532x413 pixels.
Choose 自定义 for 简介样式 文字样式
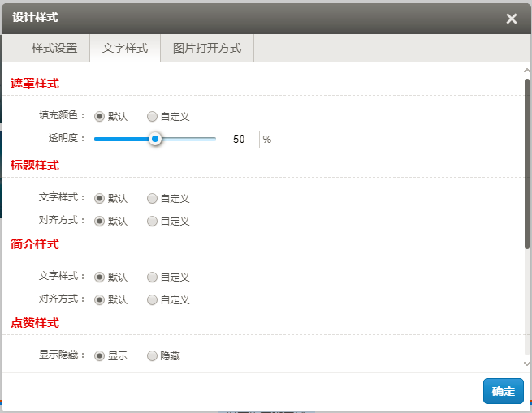(x=152, y=277)
